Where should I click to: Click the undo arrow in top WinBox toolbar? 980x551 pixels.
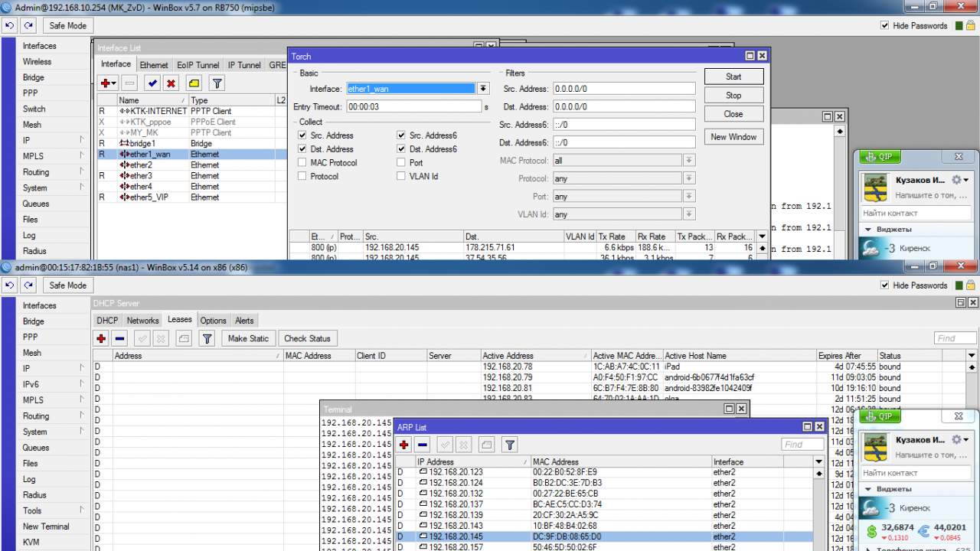(x=9, y=25)
